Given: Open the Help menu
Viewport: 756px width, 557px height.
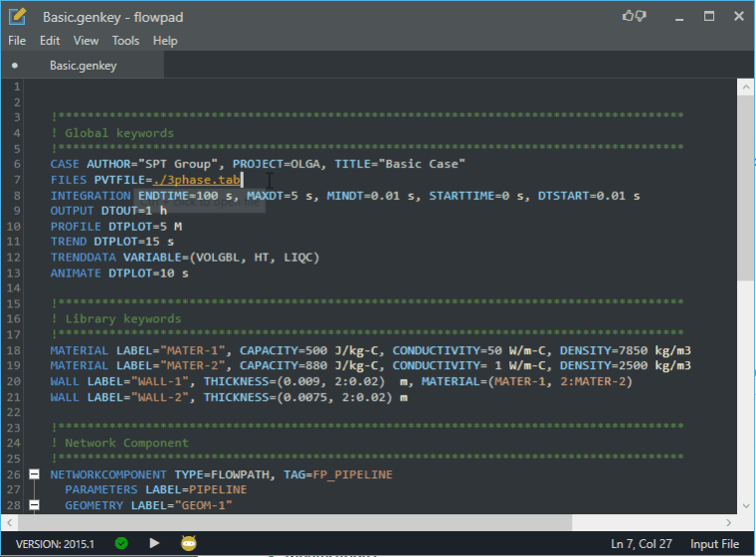Looking at the screenshot, I should pyautogui.click(x=165, y=41).
